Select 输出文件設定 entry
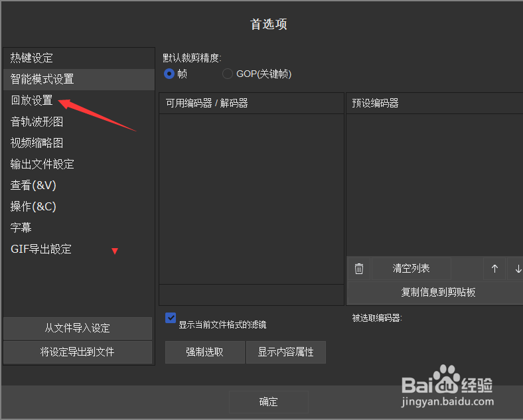523x420 pixels. click(x=79, y=164)
